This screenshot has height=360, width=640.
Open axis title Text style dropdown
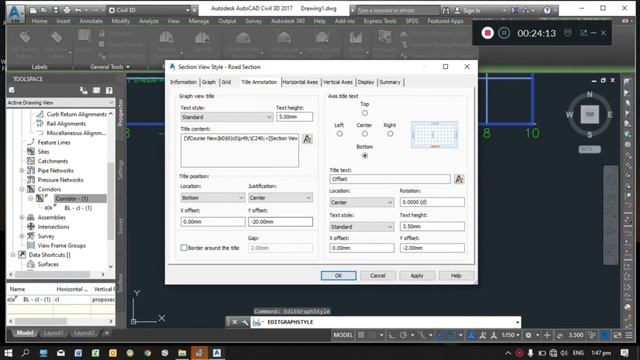[362, 227]
